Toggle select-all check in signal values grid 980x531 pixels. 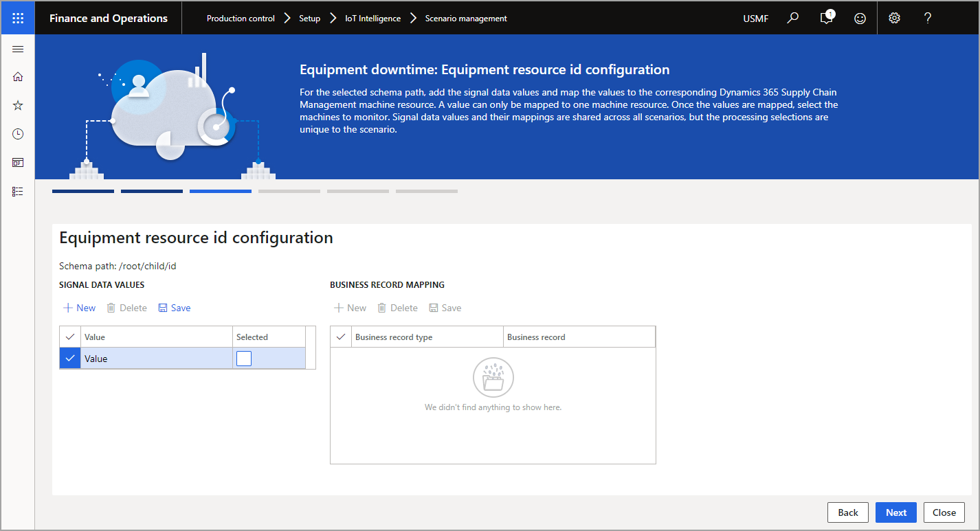(70, 337)
